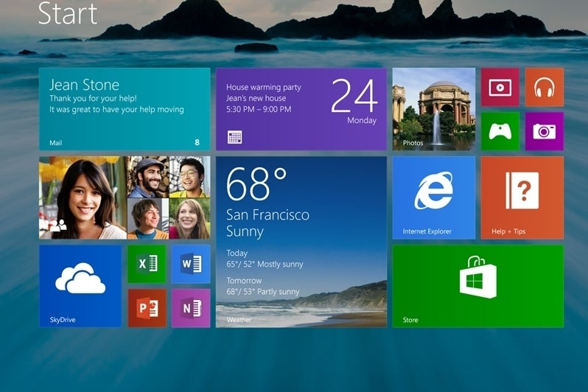Open the SkyDrive tile
The height and width of the screenshot is (392, 588).
point(80,286)
